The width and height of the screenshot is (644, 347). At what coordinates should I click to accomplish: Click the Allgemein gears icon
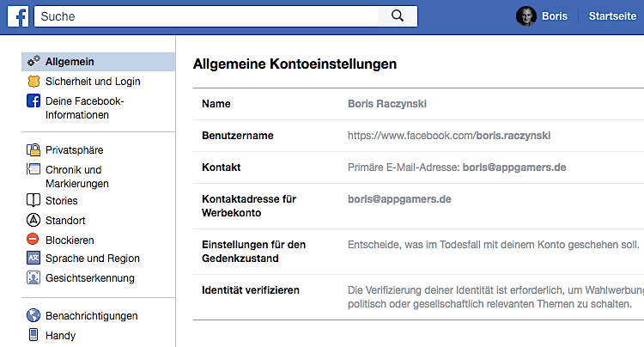[x=33, y=61]
